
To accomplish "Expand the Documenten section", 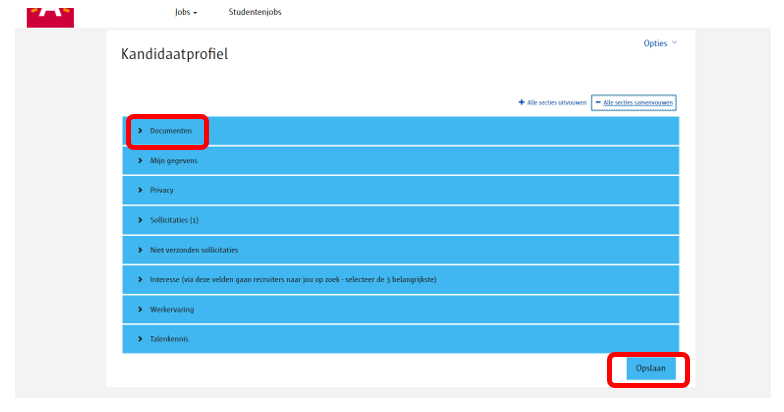I will [171, 131].
